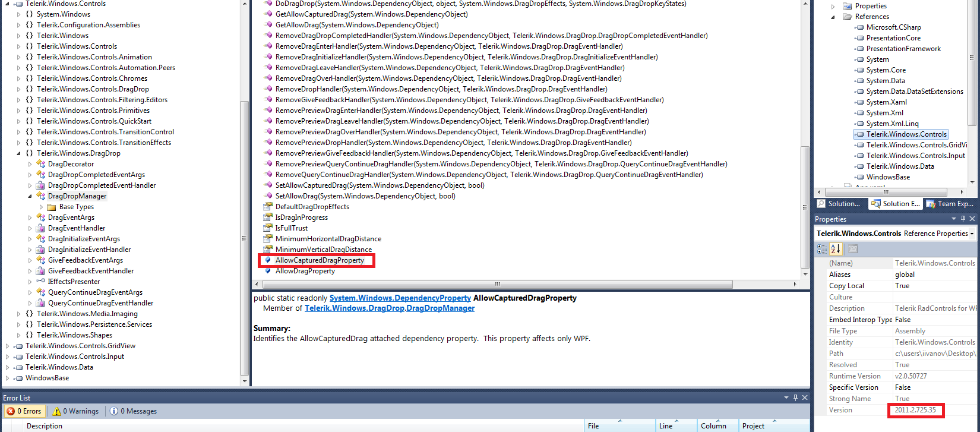
Task: Sort Error List by Description column
Action: (x=303, y=425)
